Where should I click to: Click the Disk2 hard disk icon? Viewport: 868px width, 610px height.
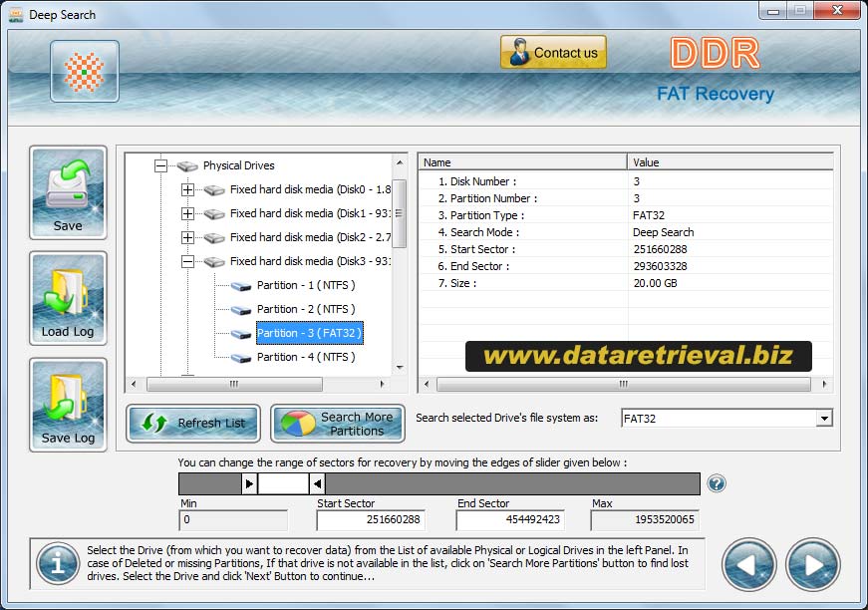coord(214,237)
